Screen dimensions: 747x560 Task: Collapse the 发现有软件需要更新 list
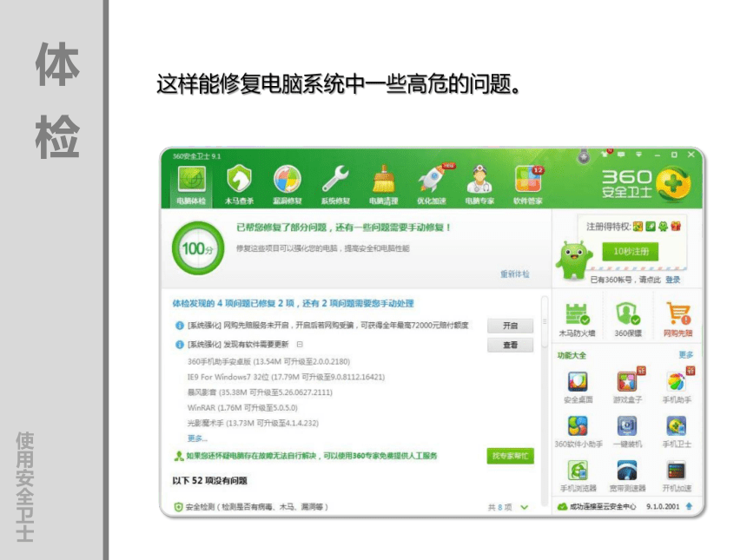click(300, 344)
